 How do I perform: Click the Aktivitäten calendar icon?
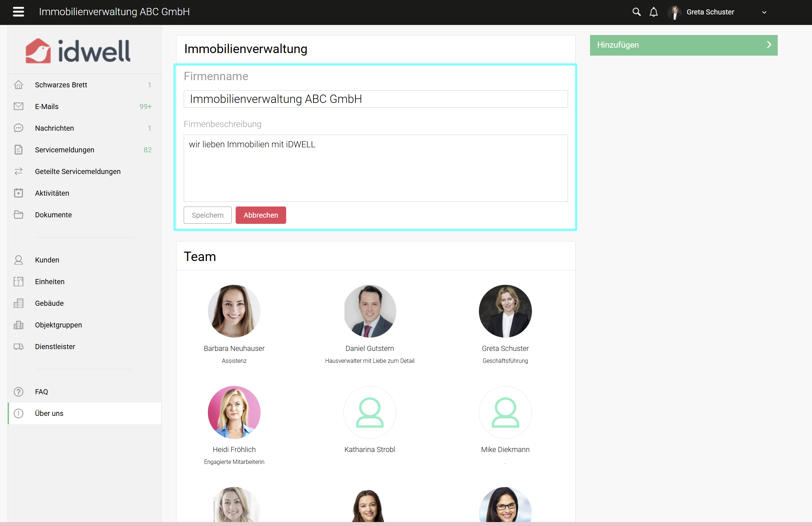point(18,193)
